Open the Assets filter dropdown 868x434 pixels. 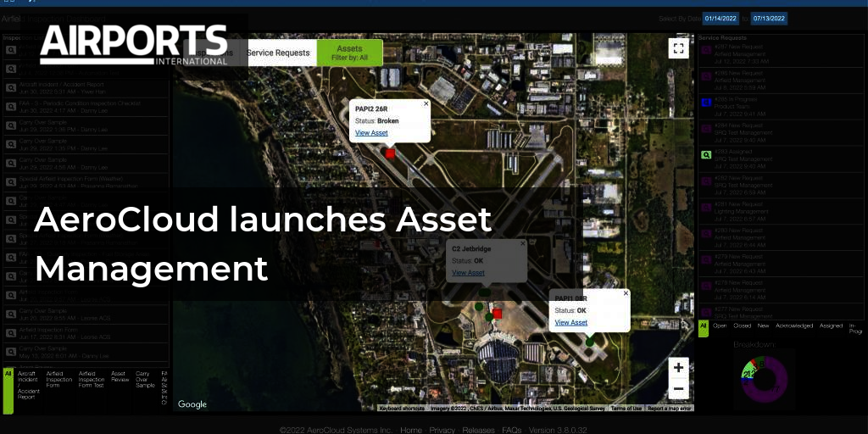tap(349, 53)
